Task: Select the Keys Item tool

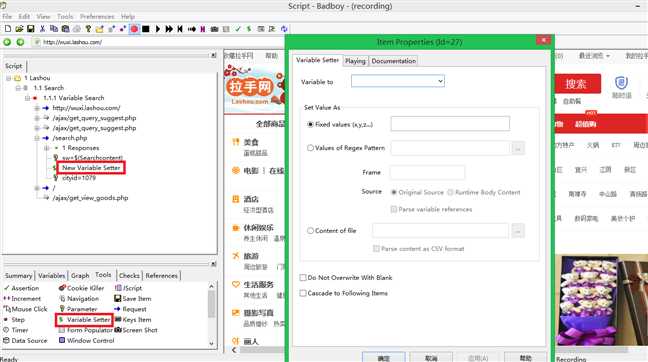Action: click(x=133, y=319)
